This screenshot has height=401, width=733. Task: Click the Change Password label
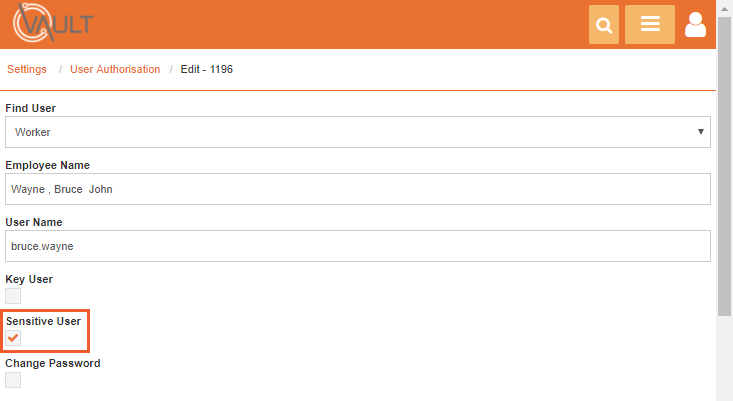pyautogui.click(x=53, y=363)
